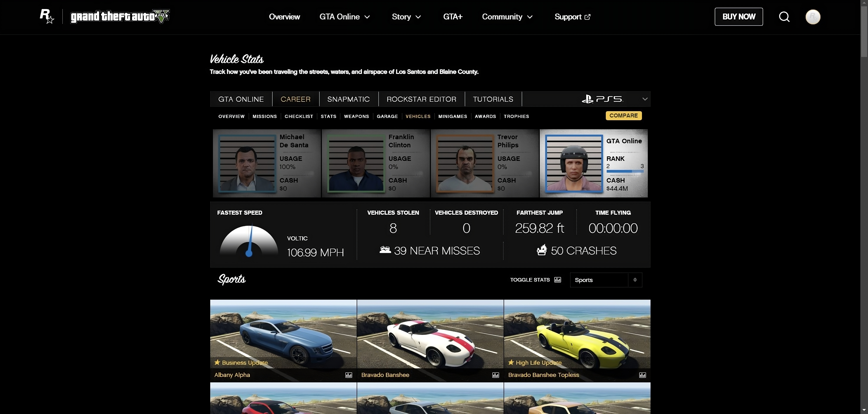Screen dimensions: 868x414
Task: Select the Michael De Santa character card
Action: (267, 163)
